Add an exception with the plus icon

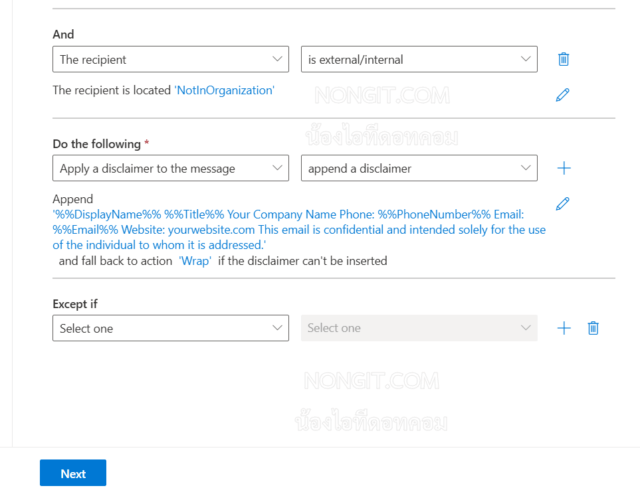564,328
